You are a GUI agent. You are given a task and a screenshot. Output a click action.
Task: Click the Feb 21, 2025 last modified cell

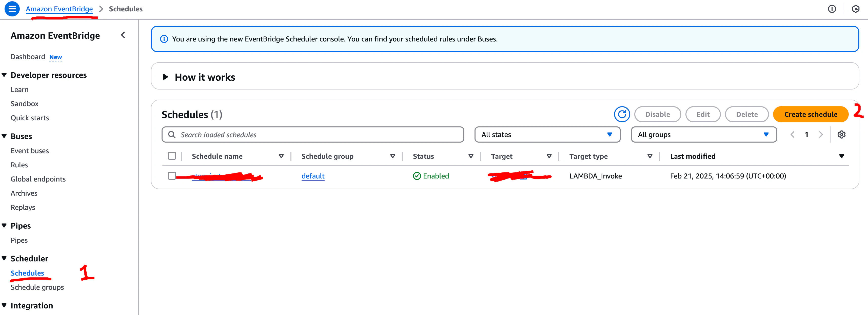pos(728,176)
